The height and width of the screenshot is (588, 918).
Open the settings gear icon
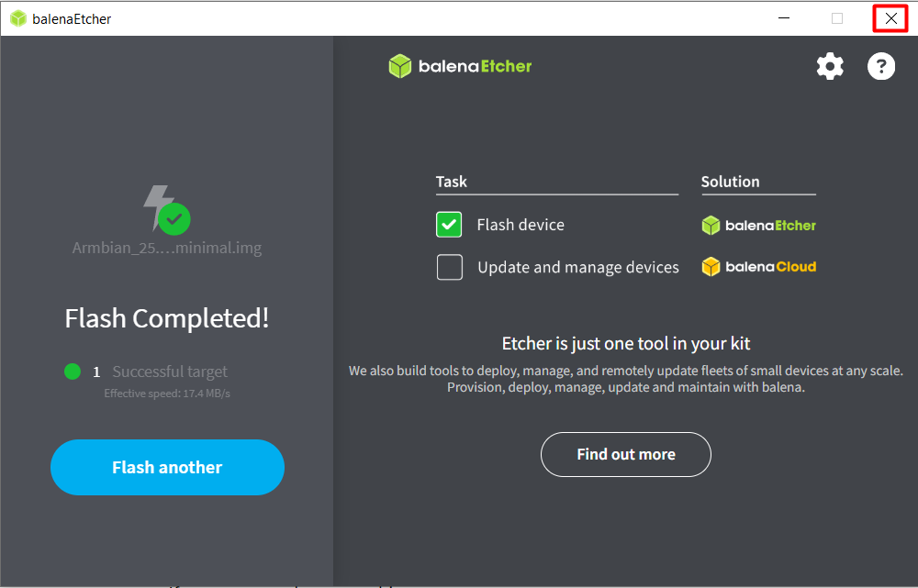point(830,66)
